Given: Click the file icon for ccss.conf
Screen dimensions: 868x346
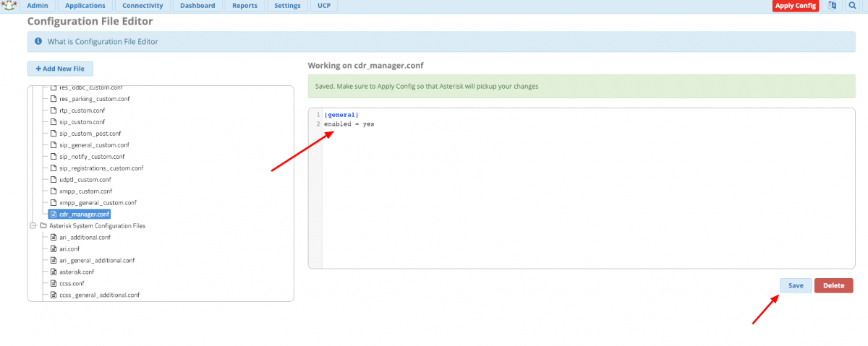Looking at the screenshot, I should coord(53,284).
